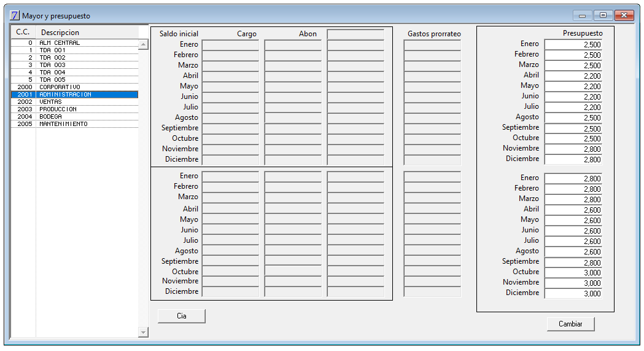
Task: Click first-year Noviembre Presupuesto field 2,800
Action: pos(573,149)
